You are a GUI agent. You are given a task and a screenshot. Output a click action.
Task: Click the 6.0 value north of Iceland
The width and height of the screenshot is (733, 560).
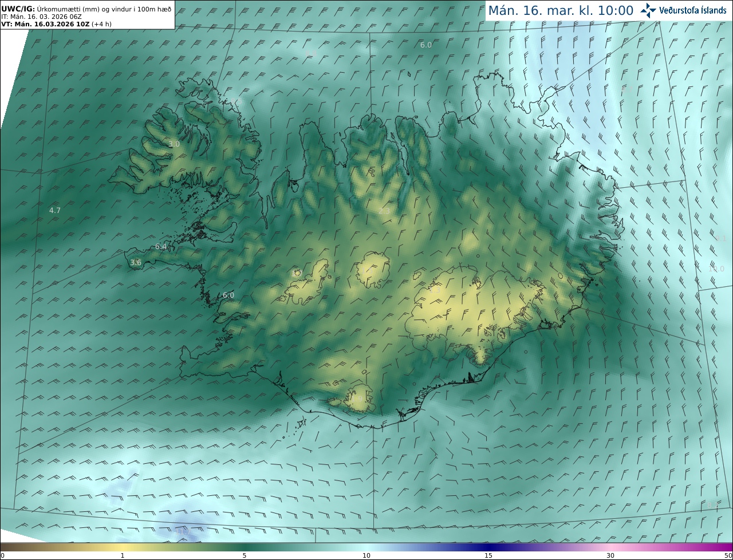pyautogui.click(x=426, y=45)
